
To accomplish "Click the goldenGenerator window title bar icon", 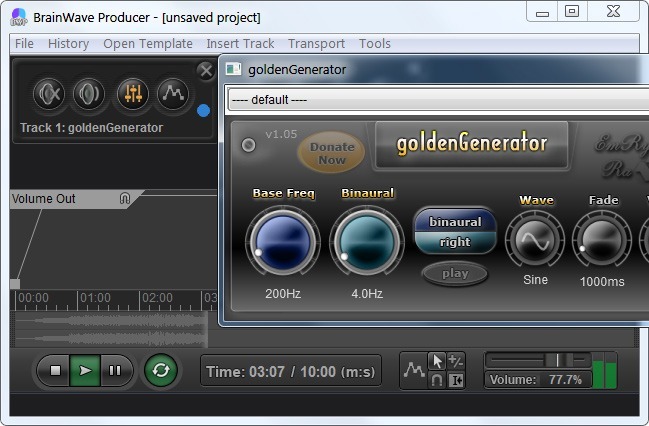I will click(233, 69).
